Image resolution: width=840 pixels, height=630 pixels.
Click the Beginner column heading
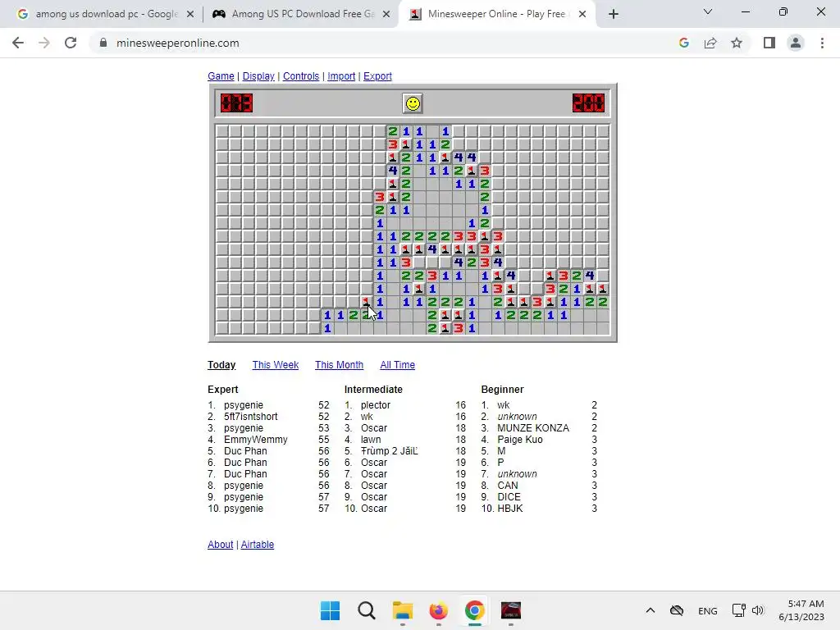click(x=503, y=390)
